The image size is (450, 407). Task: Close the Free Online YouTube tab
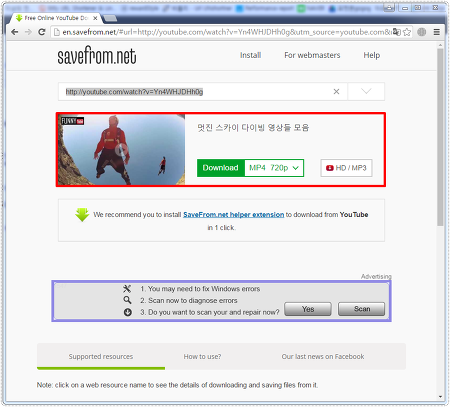pos(95,18)
